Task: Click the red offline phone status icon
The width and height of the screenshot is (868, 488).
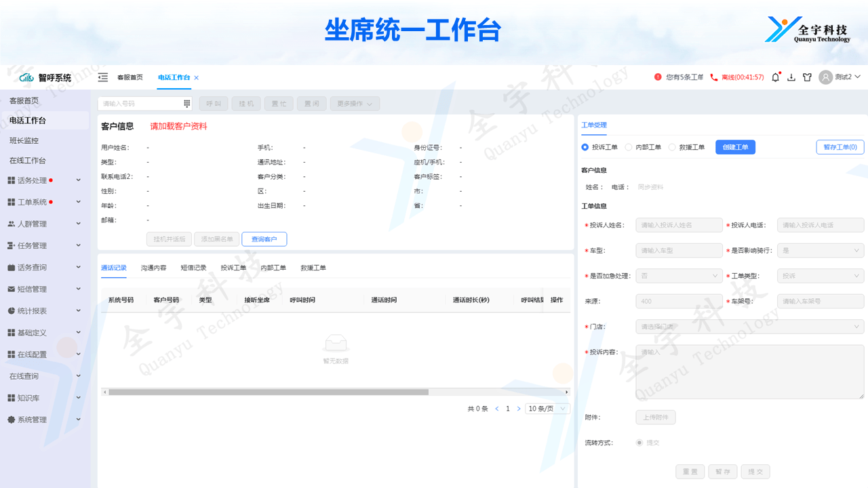Action: pyautogui.click(x=713, y=77)
